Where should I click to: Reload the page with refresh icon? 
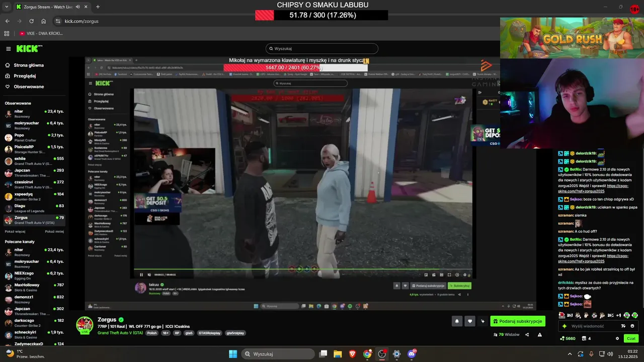click(x=31, y=21)
